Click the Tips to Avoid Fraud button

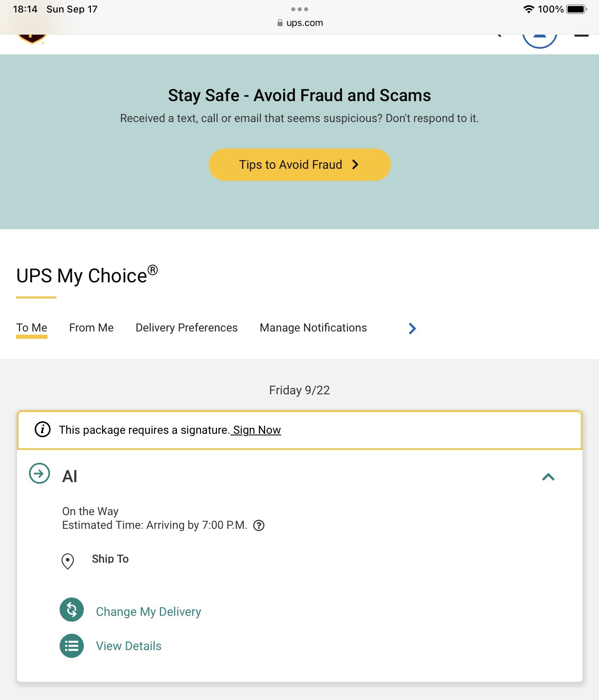coord(299,165)
